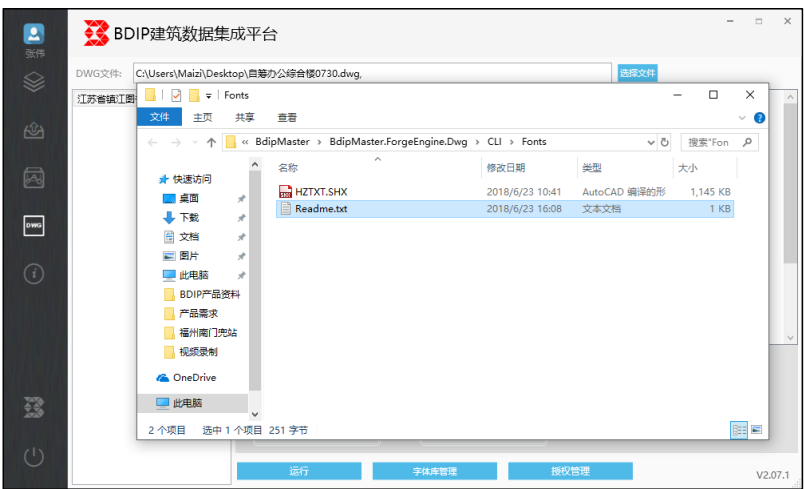804x489 pixels.
Task: Expand hidden breadcrumb ancestors double chevron
Action: point(245,142)
